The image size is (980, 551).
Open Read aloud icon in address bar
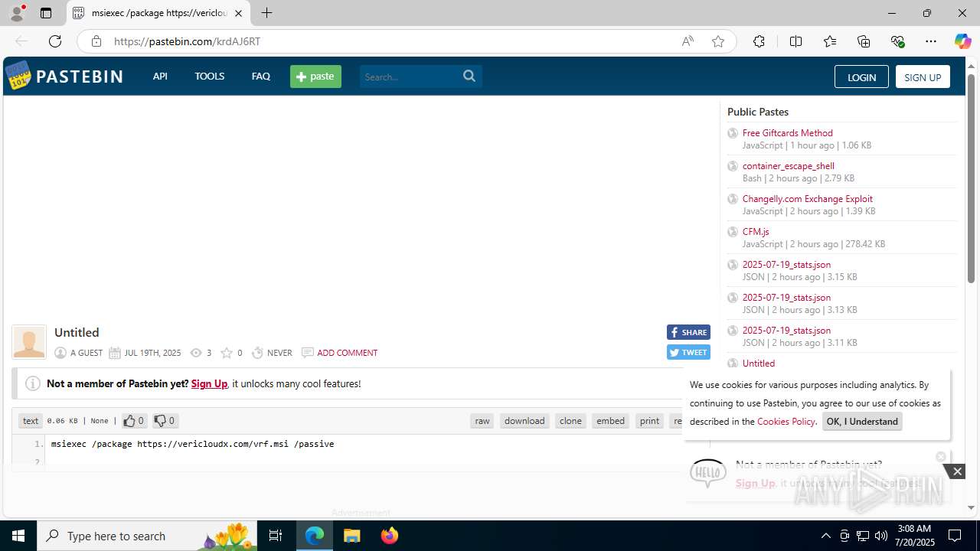click(x=688, y=41)
